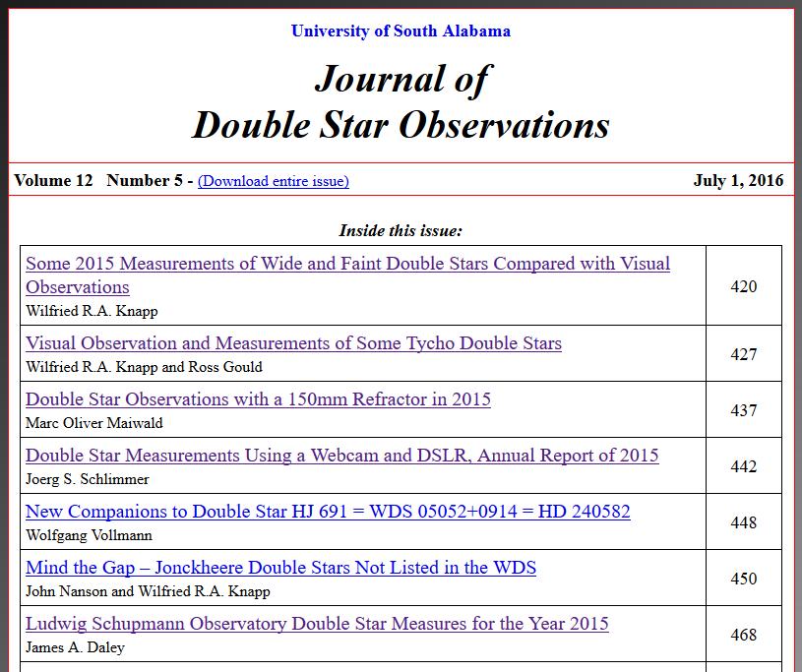
Task: Click page number 448
Action: 744,522
